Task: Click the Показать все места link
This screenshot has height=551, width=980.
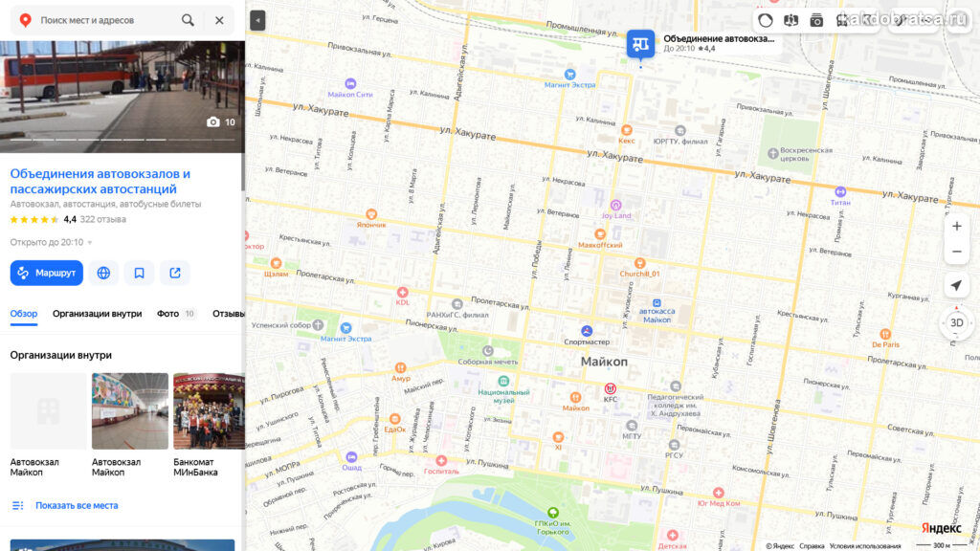Action: pyautogui.click(x=77, y=505)
